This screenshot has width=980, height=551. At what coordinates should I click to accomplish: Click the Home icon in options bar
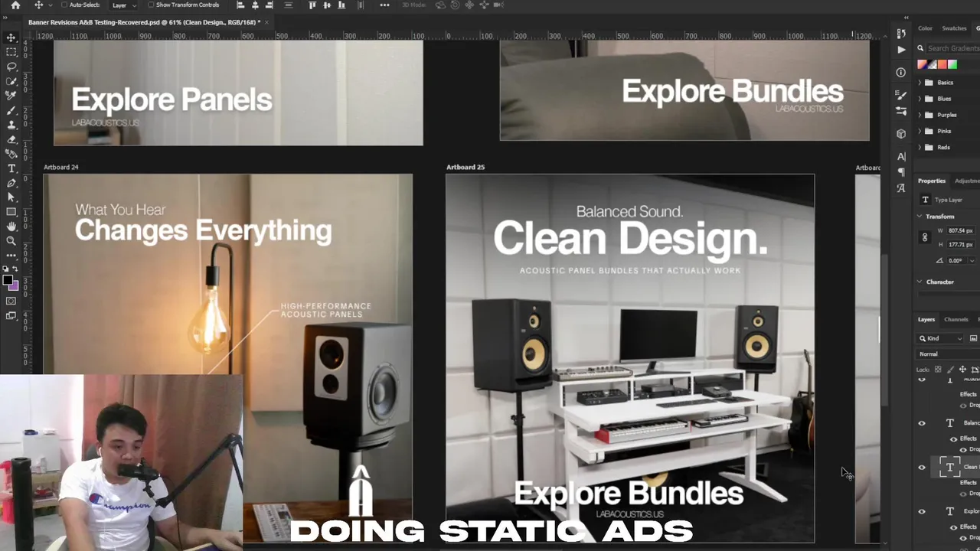click(x=15, y=5)
